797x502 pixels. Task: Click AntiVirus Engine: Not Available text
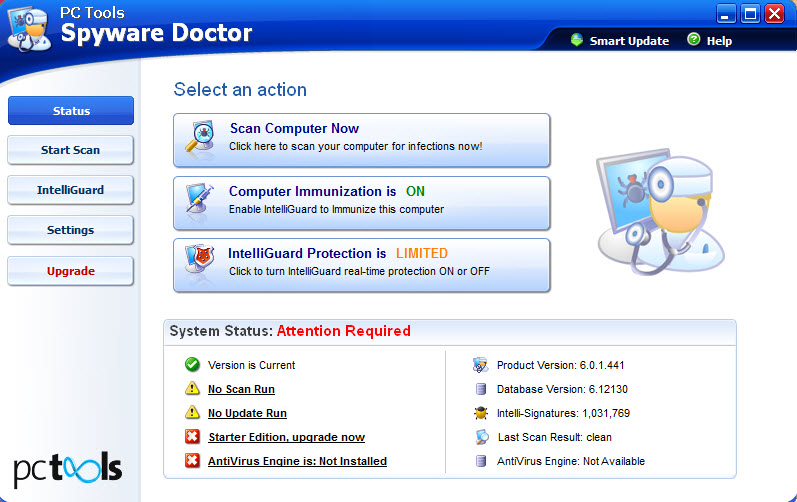571,461
